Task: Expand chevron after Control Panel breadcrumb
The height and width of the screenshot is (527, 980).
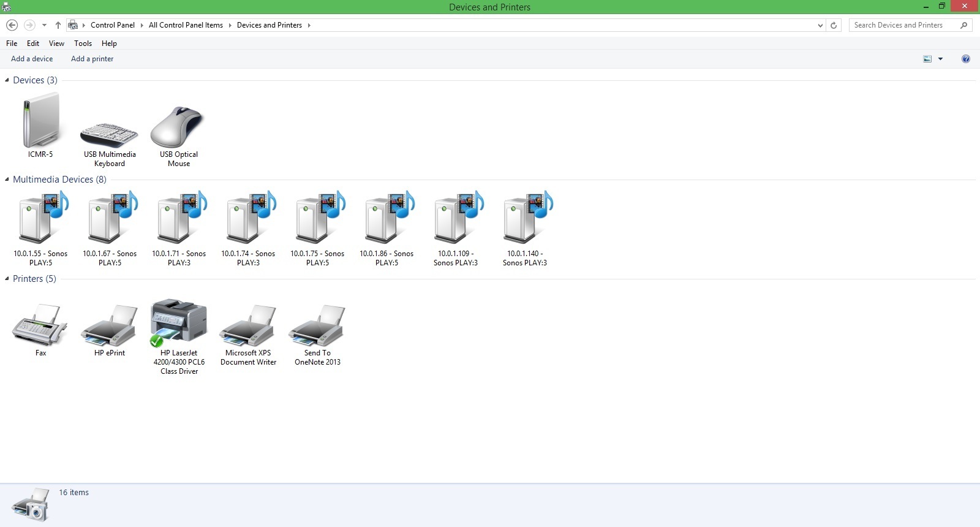Action: point(141,25)
